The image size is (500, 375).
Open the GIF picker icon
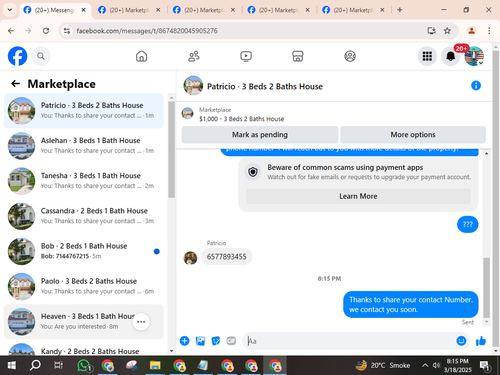pyautogui.click(x=231, y=341)
